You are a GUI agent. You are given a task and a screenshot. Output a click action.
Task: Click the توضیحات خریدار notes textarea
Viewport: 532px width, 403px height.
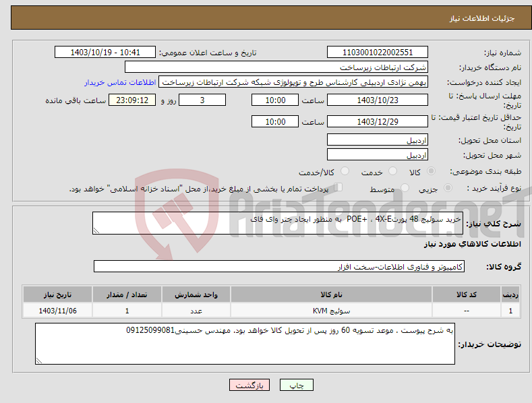pyautogui.click(x=245, y=344)
